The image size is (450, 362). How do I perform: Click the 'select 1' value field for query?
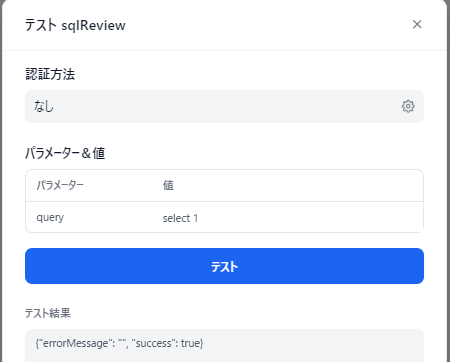(289, 218)
